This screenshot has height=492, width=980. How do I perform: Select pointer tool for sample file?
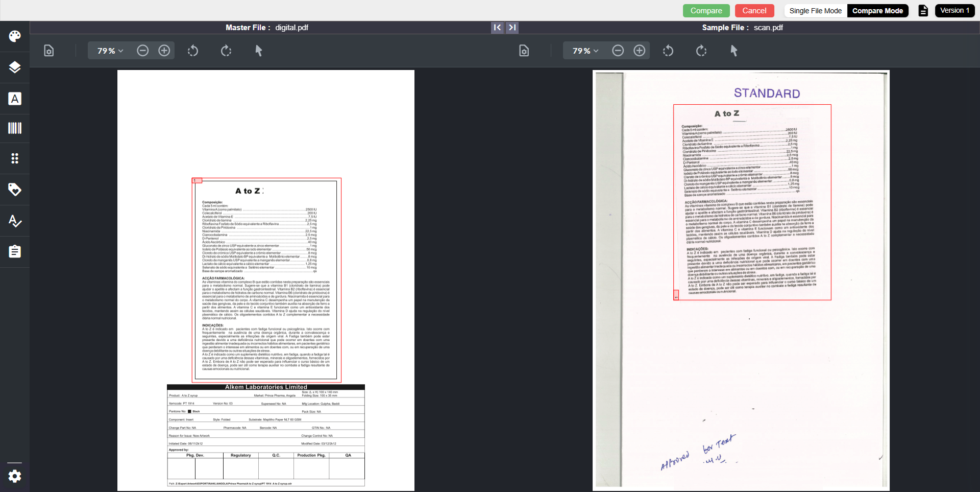coord(734,51)
